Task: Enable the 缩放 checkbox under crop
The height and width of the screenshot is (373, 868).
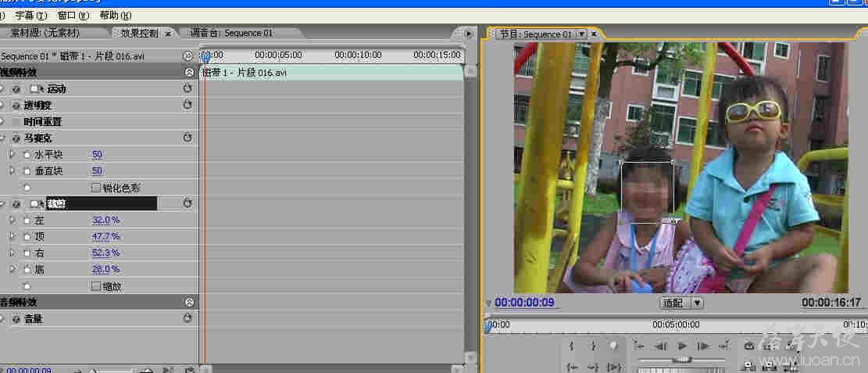Action: (x=96, y=286)
